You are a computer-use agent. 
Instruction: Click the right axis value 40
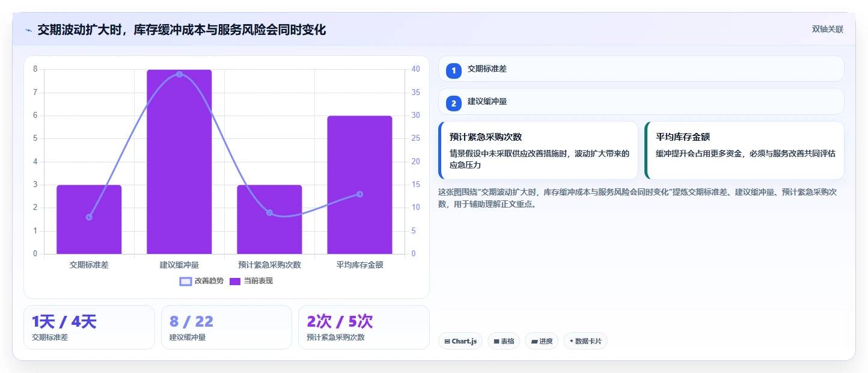416,69
